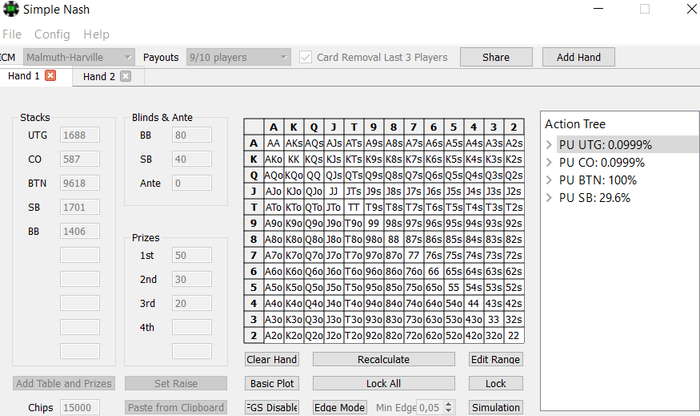
Task: Click the Lock All button
Action: (x=383, y=383)
